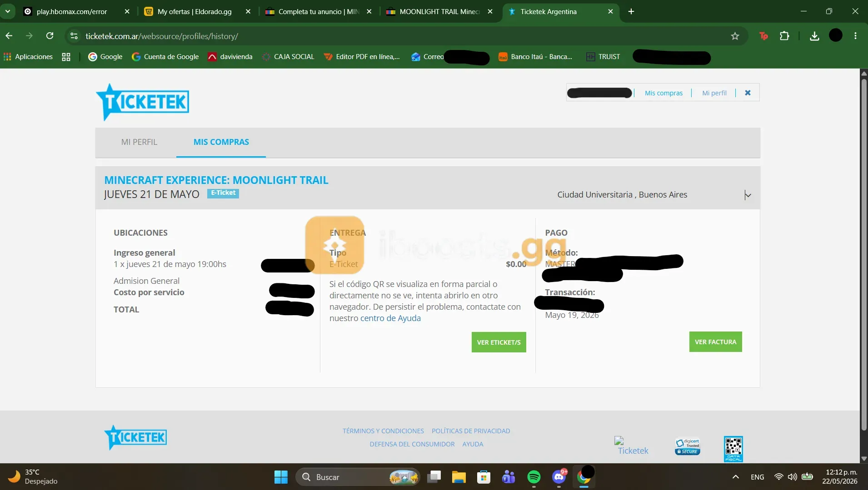This screenshot has height=490, width=868.
Task: Click the VER FACTURA button
Action: pos(715,342)
